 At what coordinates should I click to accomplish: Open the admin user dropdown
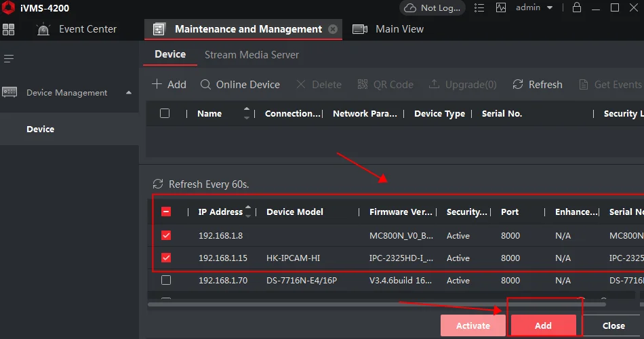(x=550, y=8)
